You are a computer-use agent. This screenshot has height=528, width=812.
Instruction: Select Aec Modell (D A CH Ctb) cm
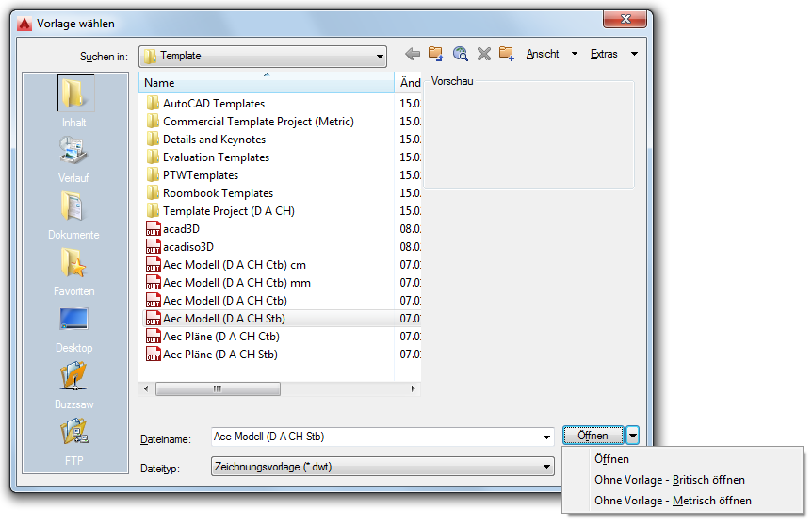(x=226, y=265)
